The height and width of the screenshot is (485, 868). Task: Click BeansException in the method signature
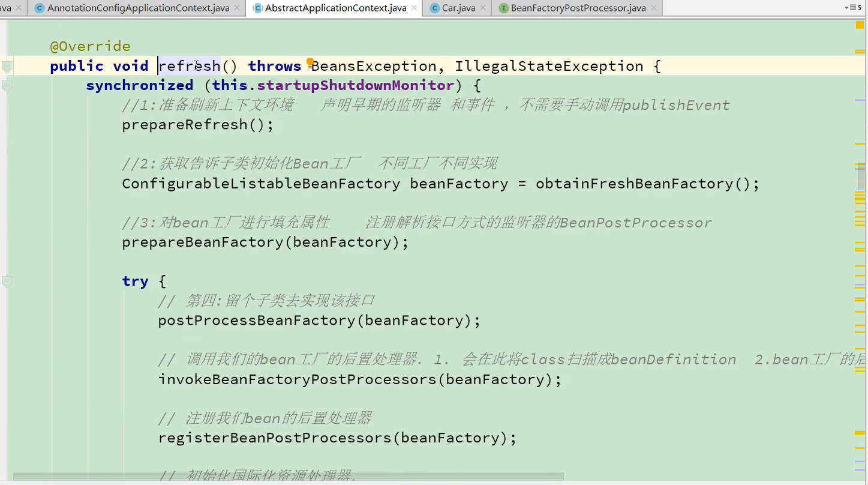(374, 66)
